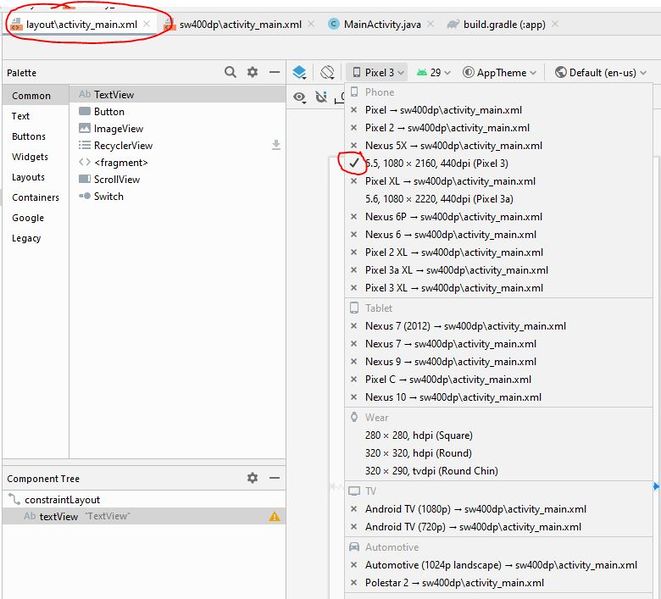Open build.gradle (:app) tab
This screenshot has width=661, height=599.
pyautogui.click(x=504, y=24)
